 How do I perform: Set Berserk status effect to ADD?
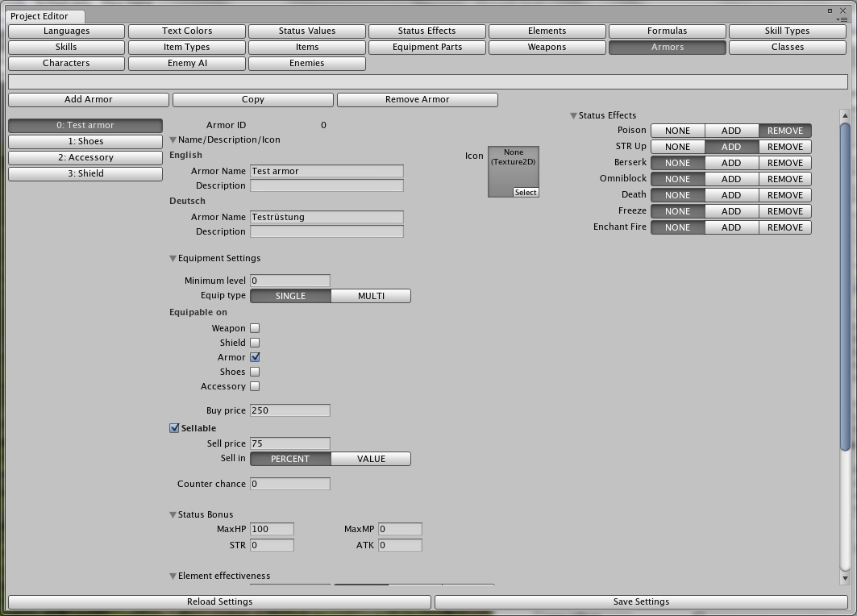[731, 163]
